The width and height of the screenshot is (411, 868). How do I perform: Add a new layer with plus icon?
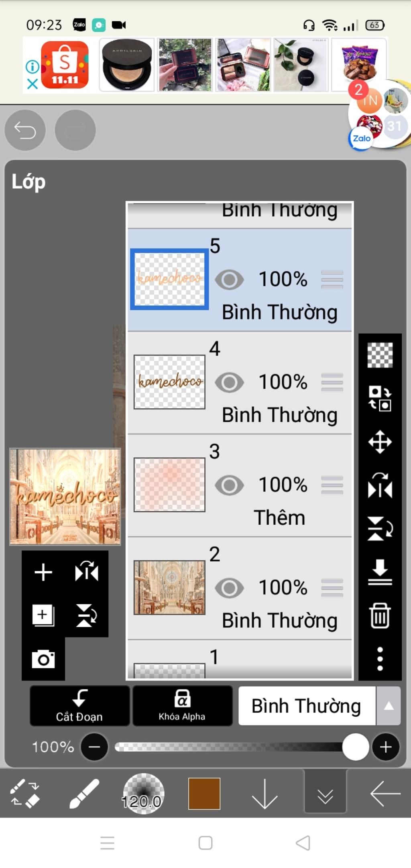[43, 572]
